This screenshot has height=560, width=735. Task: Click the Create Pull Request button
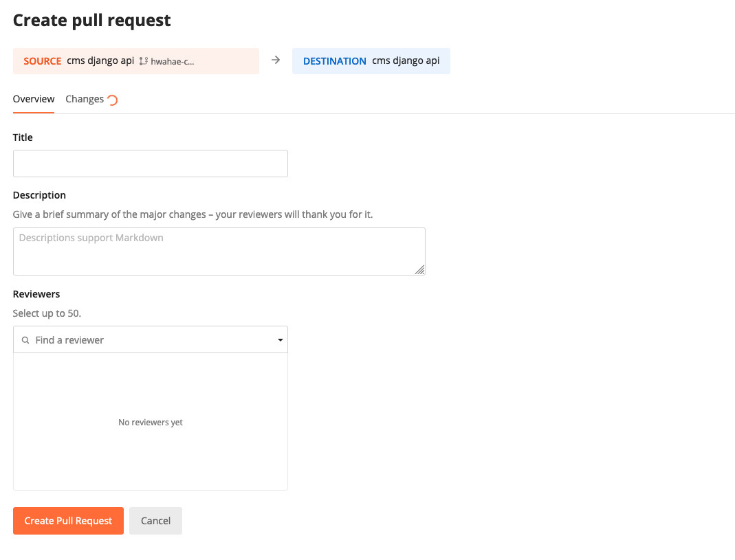(x=68, y=521)
